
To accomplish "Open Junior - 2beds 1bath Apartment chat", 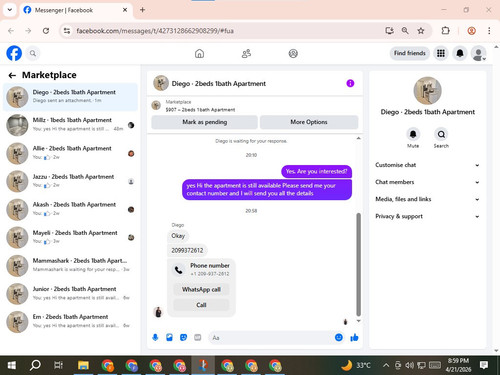I will click(70, 294).
